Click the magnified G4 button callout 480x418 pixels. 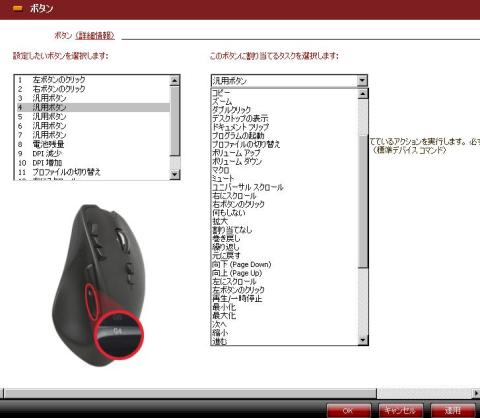[119, 335]
